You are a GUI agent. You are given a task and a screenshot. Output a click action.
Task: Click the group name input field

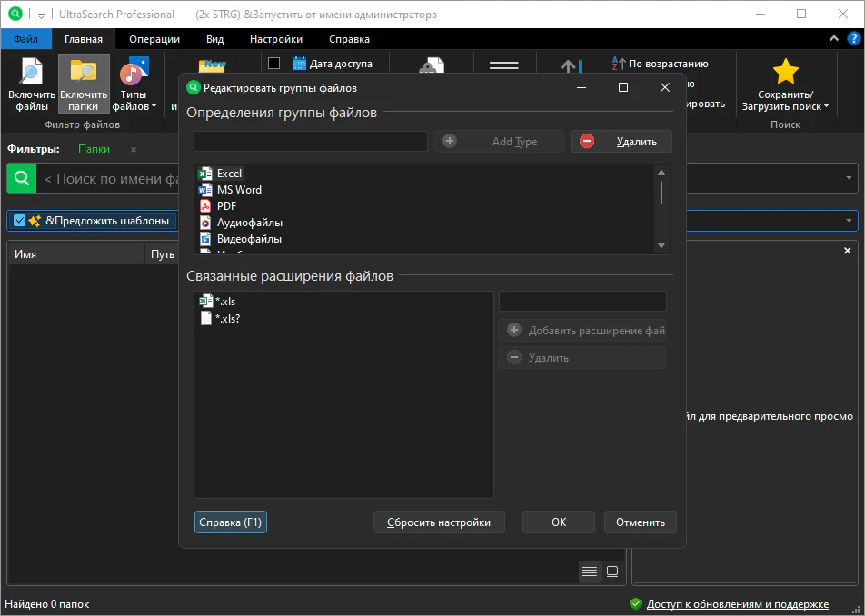[x=310, y=142]
